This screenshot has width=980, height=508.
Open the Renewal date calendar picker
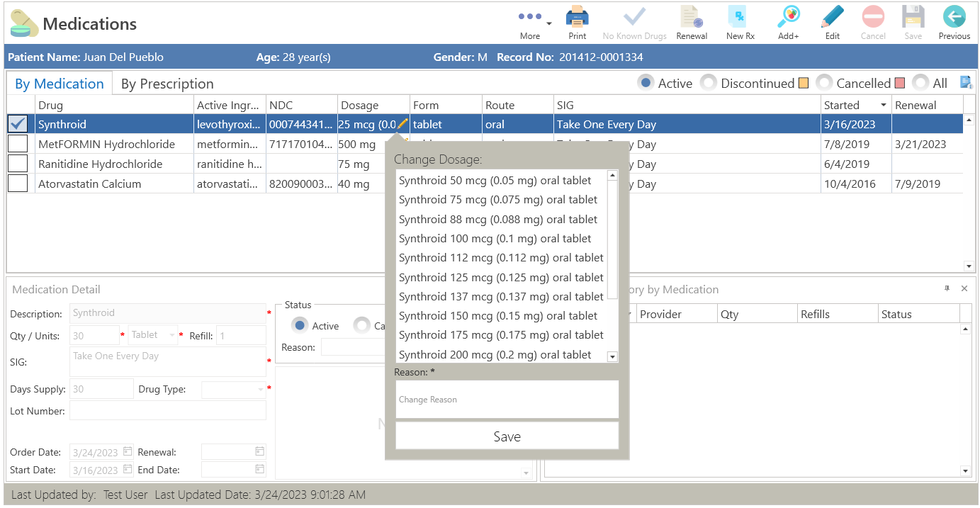coord(260,451)
